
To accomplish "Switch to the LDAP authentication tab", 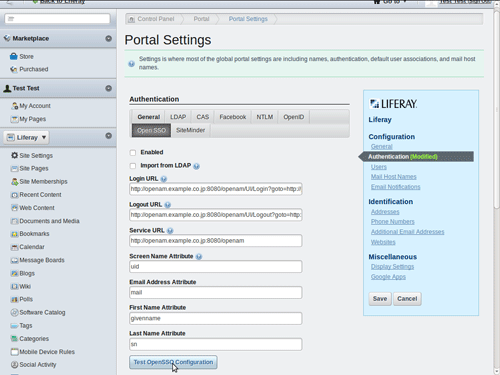I will coord(178,117).
